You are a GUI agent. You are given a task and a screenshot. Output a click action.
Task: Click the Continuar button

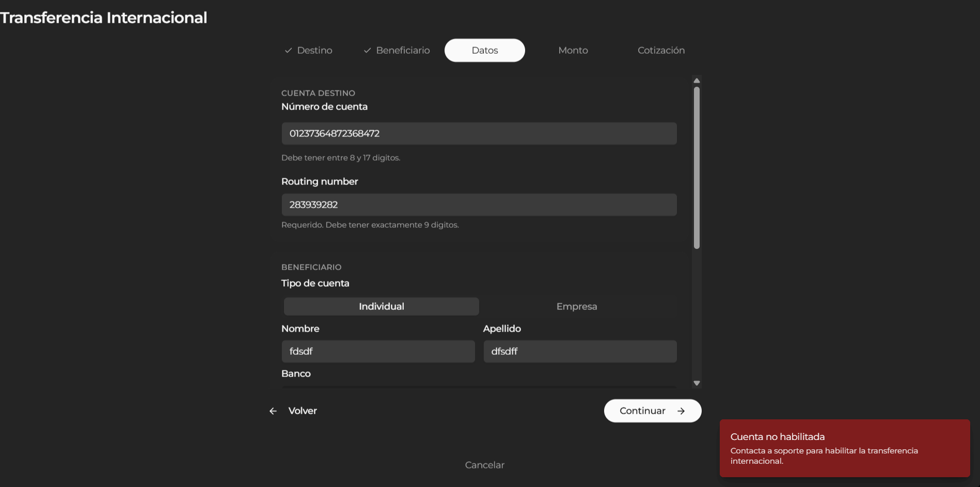653,411
